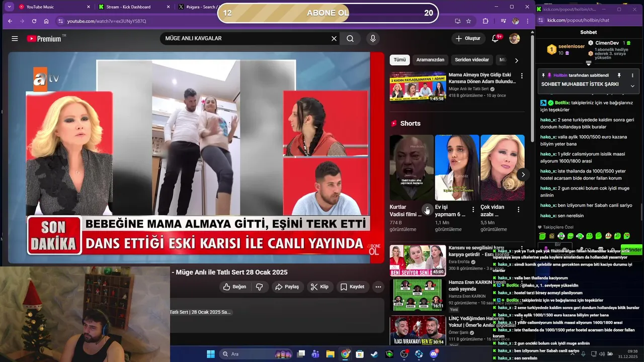Viewport: 644px width, 362px height.
Task: Open OBS Studio from the taskbar
Action: point(404,354)
